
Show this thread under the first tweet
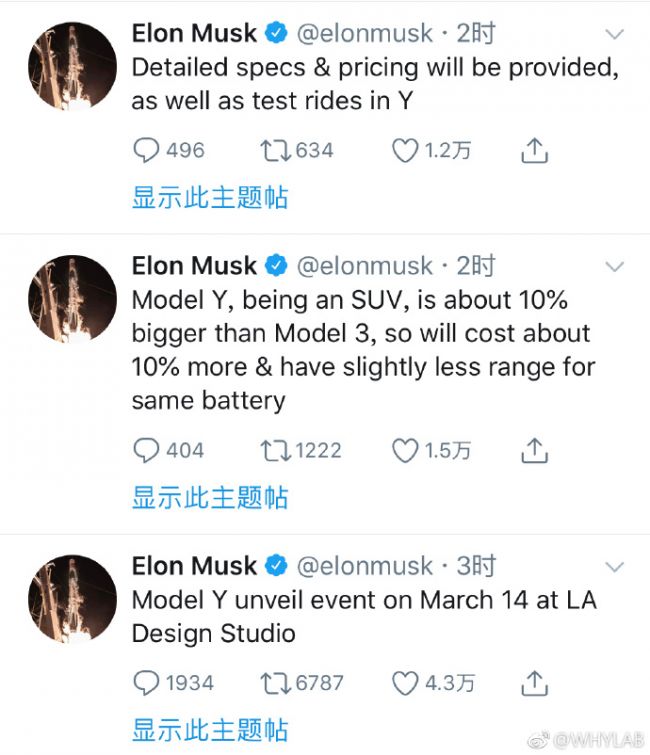coord(210,197)
